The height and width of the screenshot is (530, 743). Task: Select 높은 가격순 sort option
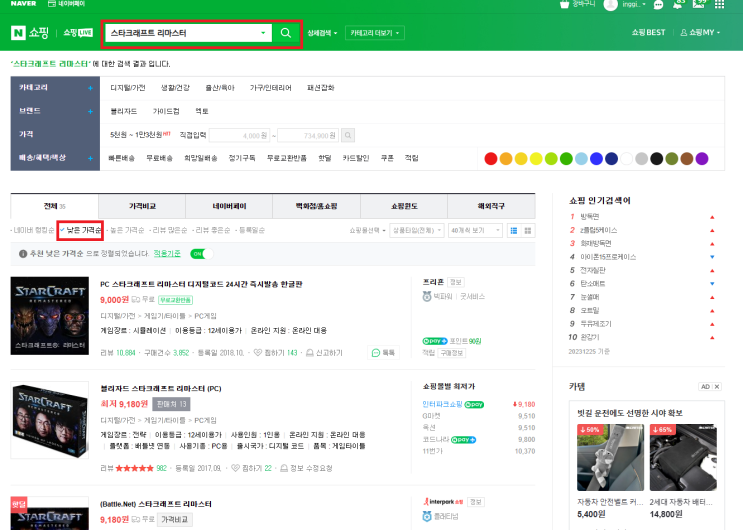[x=126, y=230]
